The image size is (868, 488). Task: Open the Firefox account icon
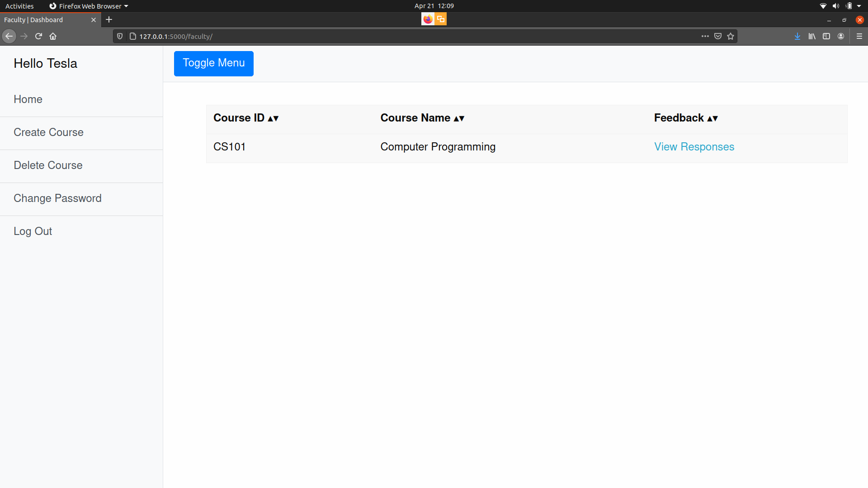pyautogui.click(x=842, y=36)
